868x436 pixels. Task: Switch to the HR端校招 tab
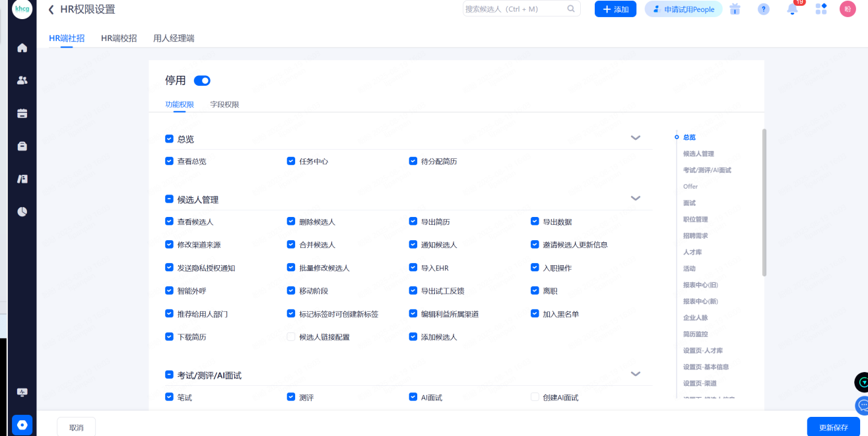119,38
